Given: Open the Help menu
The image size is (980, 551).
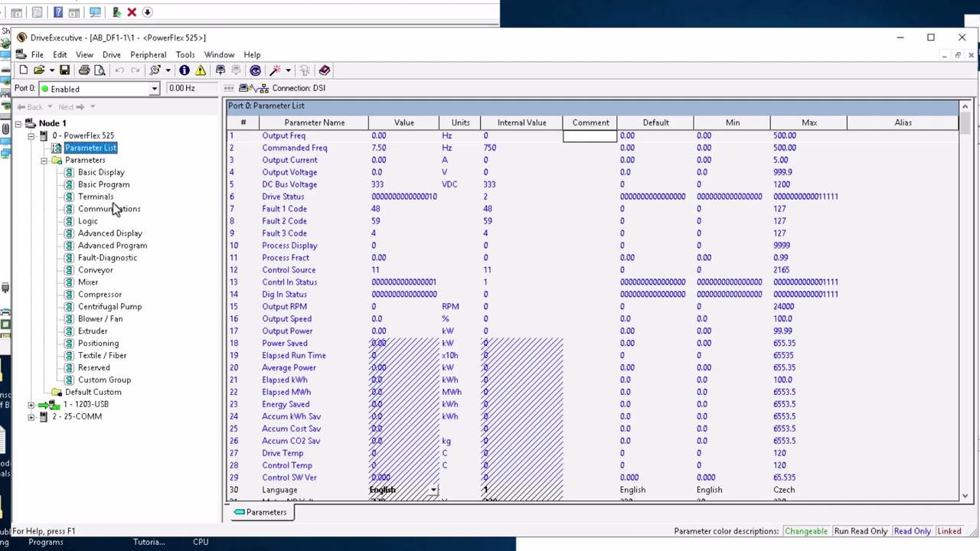Looking at the screenshot, I should 252,54.
